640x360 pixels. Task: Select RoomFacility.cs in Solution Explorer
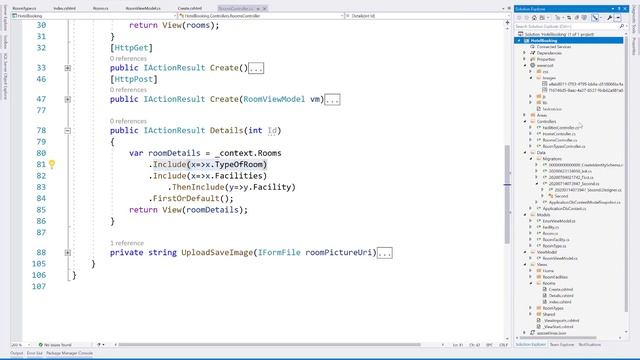click(556, 240)
